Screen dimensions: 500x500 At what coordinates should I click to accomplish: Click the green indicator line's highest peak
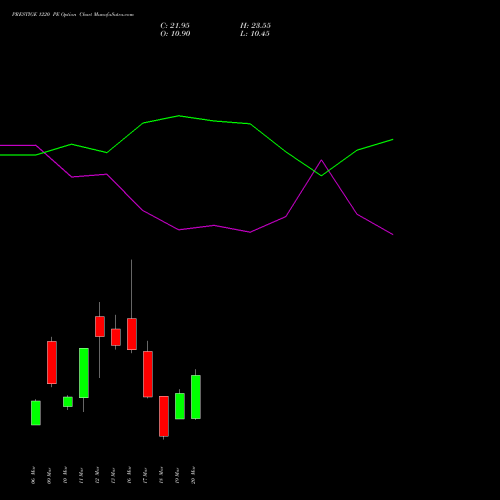pos(179,116)
